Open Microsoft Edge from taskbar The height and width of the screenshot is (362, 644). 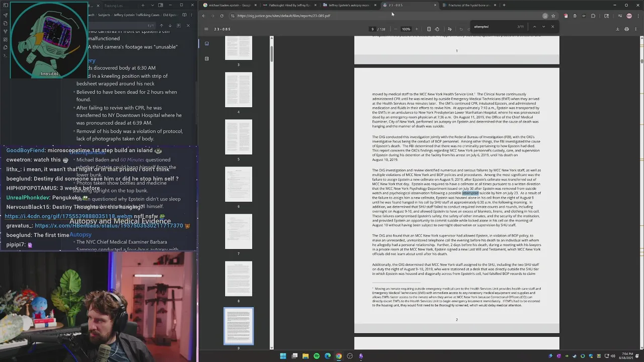click(x=328, y=356)
